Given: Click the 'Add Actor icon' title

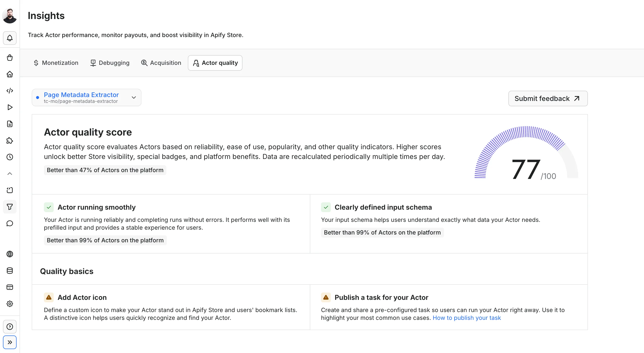Looking at the screenshot, I should (82, 297).
